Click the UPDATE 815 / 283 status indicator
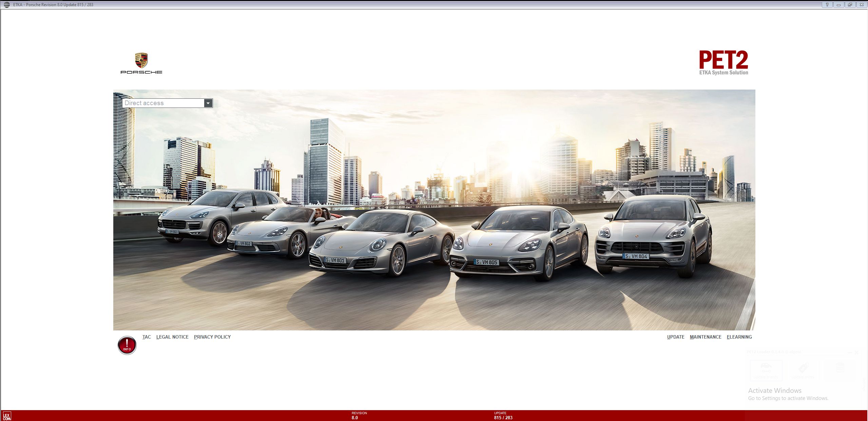Viewport: 868px width, 421px height. (503, 415)
